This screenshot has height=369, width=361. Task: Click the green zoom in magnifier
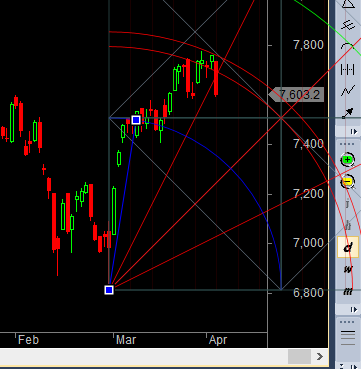click(x=348, y=160)
